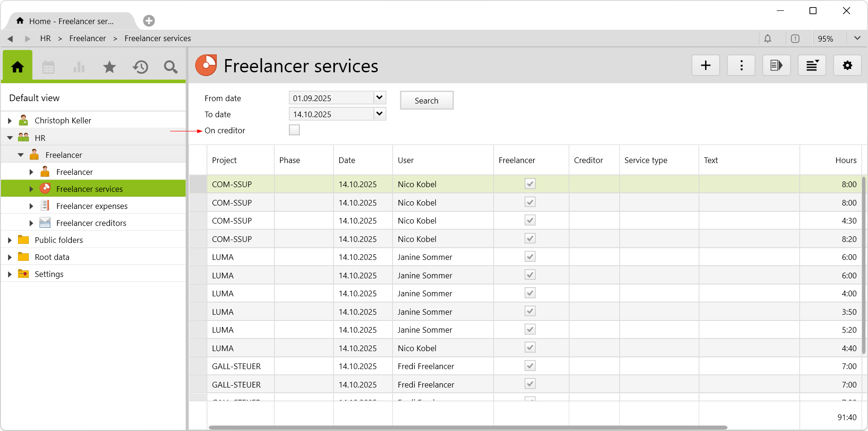
Task: Open the calendar view icon
Action: (49, 67)
